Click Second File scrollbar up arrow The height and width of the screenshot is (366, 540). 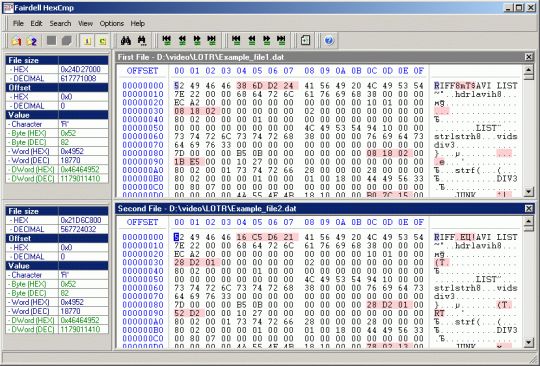528,221
